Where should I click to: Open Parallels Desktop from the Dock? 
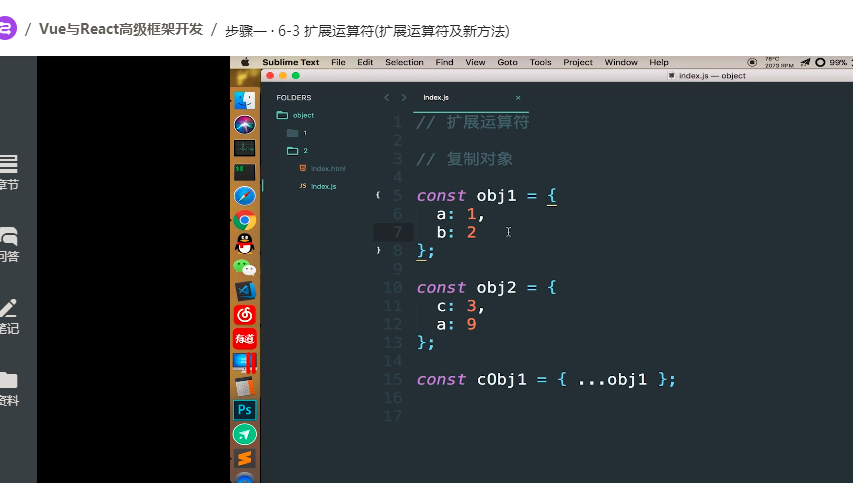(245, 363)
